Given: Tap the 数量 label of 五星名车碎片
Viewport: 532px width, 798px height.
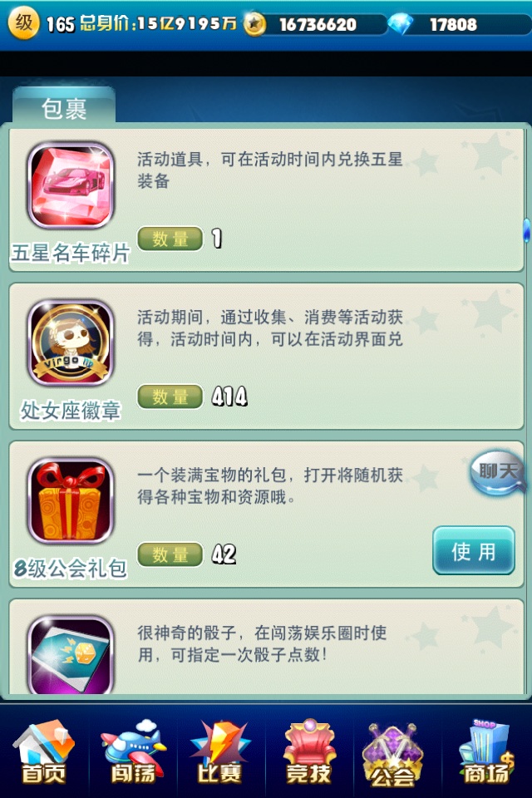Looking at the screenshot, I should click(170, 239).
